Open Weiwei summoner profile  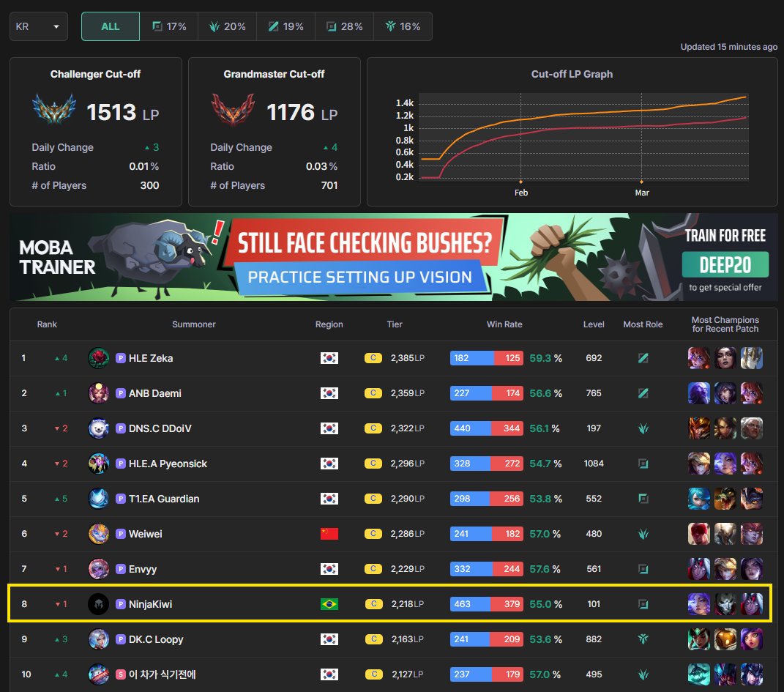146,534
